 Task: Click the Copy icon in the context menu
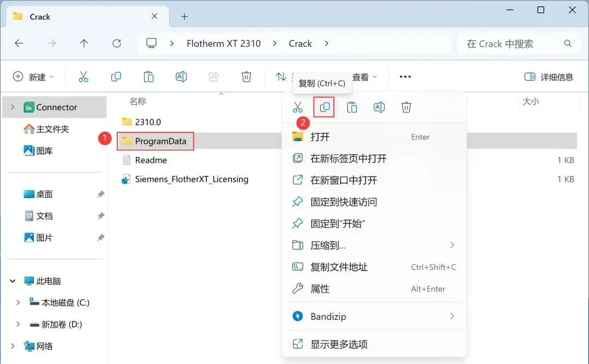pos(324,107)
